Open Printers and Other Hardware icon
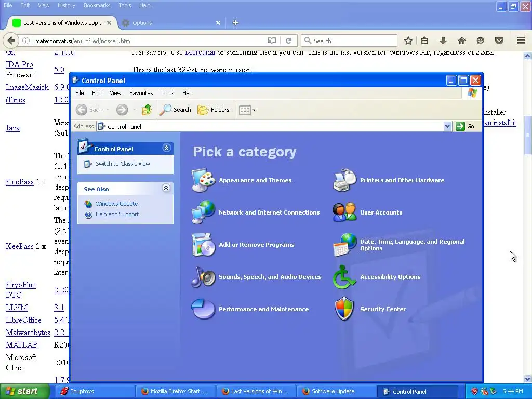 point(344,180)
